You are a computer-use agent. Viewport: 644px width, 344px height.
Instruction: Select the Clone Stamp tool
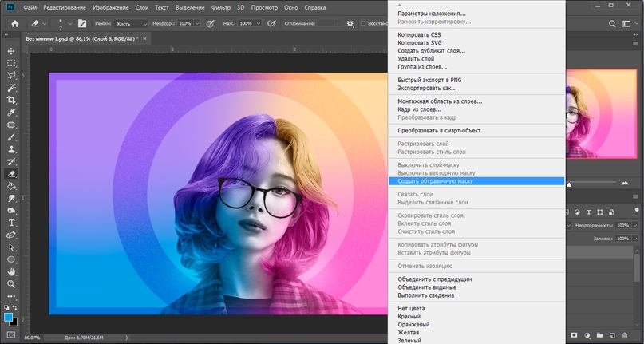11,149
